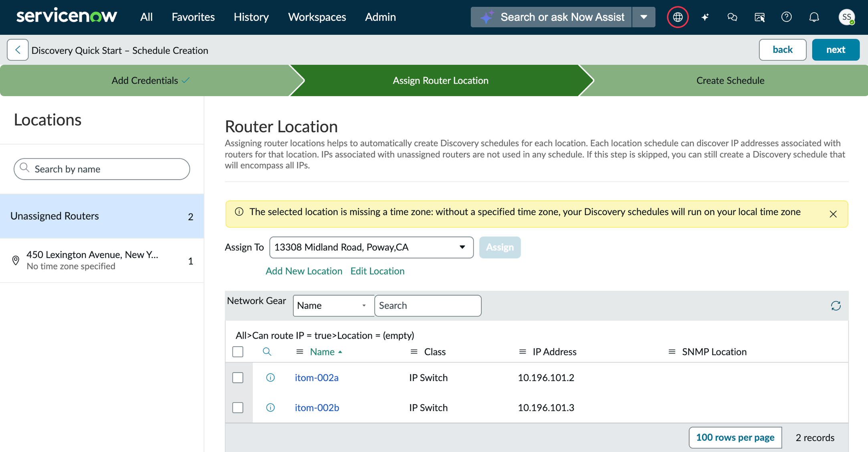This screenshot has width=868, height=452.
Task: Open the window cursor icon in the header
Action: coord(759,17)
